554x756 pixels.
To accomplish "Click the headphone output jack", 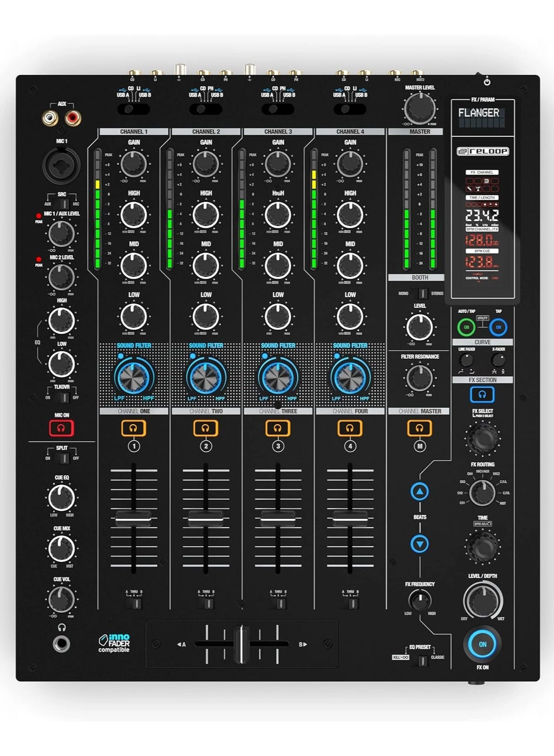I will 61,644.
